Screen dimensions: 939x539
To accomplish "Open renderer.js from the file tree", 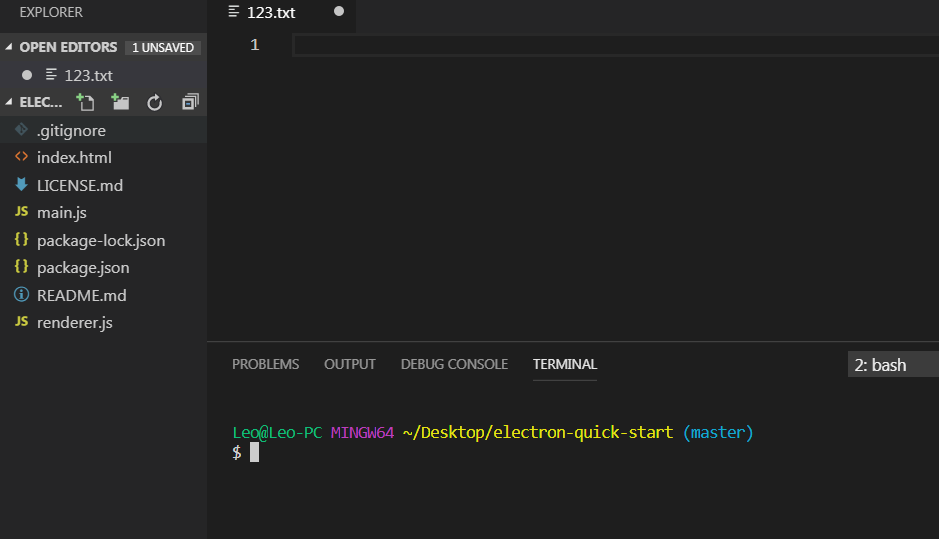I will pyautogui.click(x=104, y=323).
